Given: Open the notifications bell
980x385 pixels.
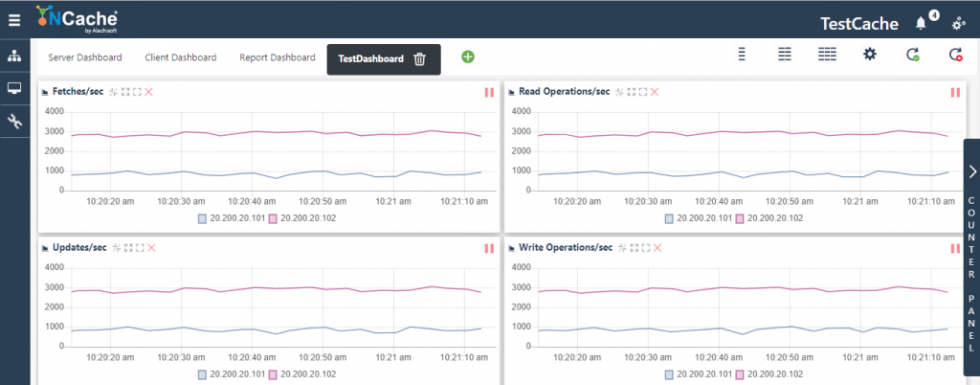Looking at the screenshot, I should point(921,22).
